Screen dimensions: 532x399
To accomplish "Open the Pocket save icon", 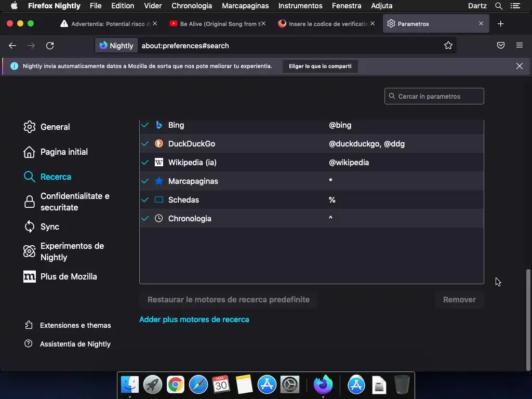I will click(x=500, y=45).
